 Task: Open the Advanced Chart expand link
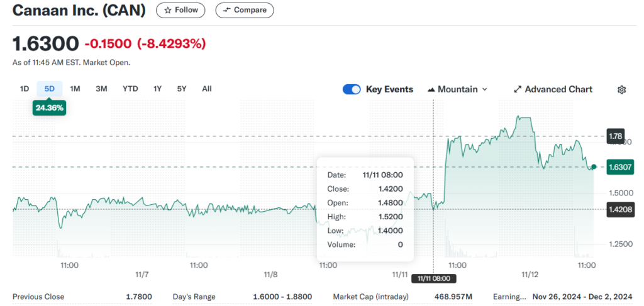point(553,89)
